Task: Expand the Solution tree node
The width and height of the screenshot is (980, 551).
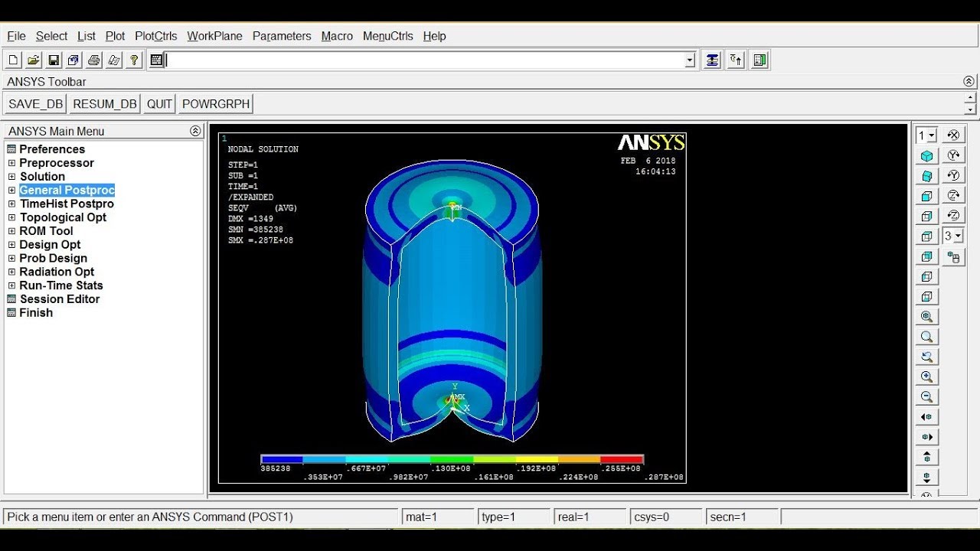Action: (x=11, y=177)
